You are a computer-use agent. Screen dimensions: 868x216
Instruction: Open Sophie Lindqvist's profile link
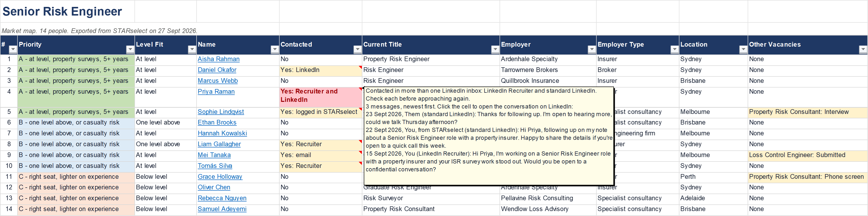[x=221, y=112]
